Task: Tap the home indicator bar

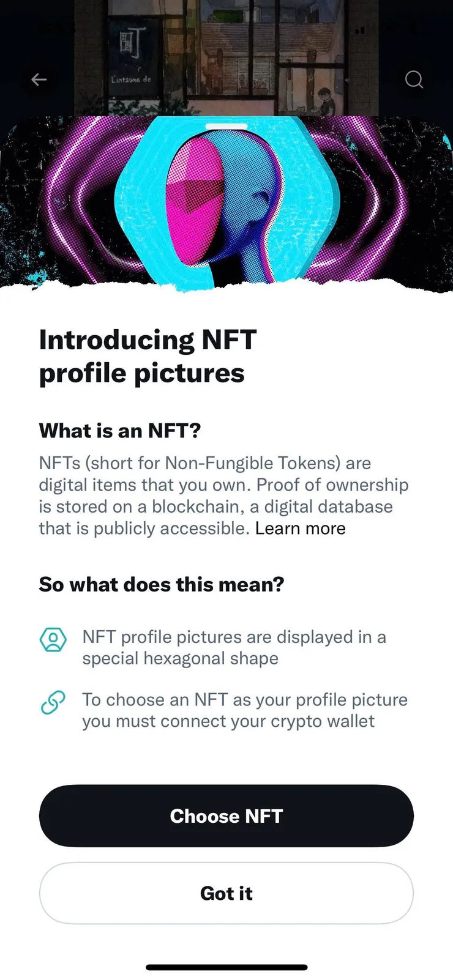Action: (x=226, y=967)
